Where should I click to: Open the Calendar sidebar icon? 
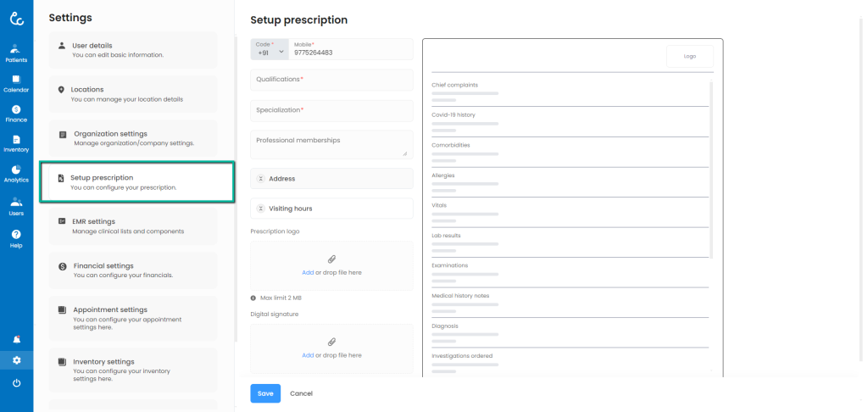click(16, 83)
